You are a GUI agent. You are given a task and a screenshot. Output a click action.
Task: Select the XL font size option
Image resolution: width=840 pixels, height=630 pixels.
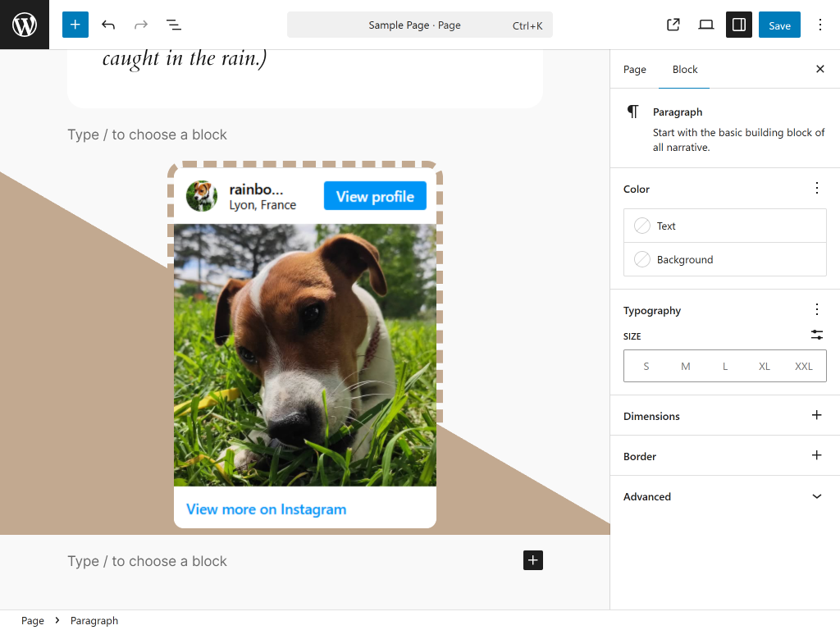point(765,366)
